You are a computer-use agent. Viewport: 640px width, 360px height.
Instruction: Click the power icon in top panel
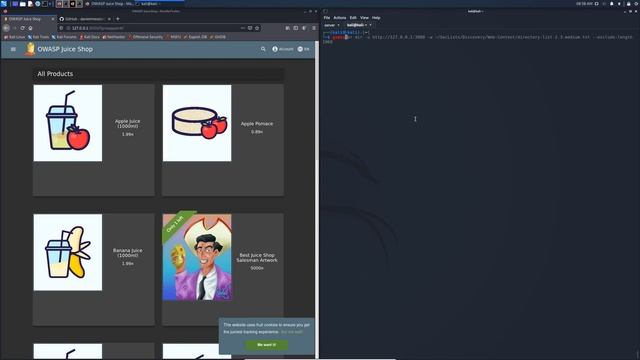click(636, 4)
